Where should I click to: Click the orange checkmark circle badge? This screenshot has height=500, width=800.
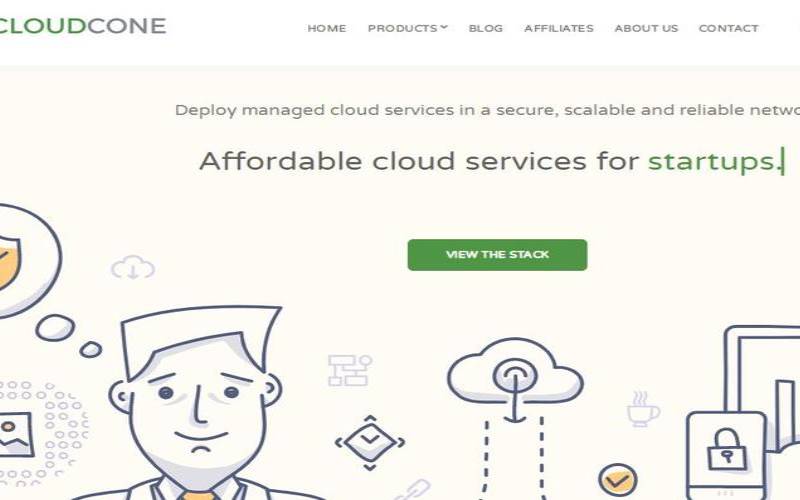(617, 480)
